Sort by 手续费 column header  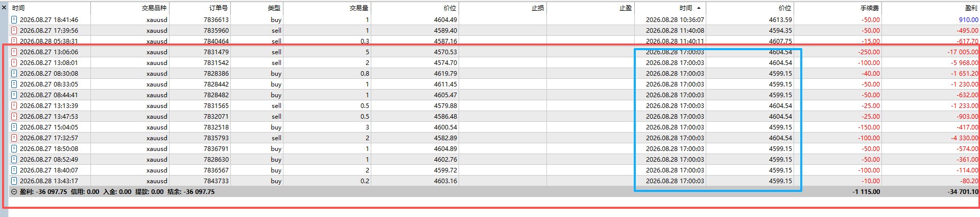coord(870,8)
